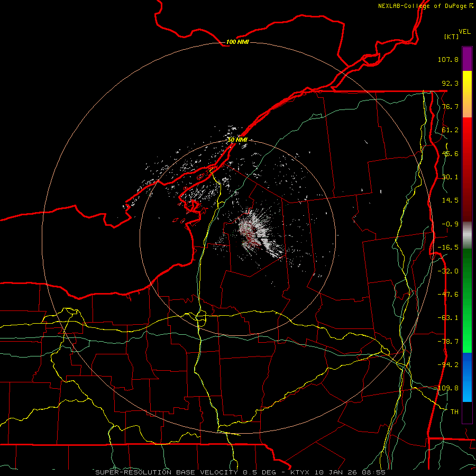Click the [KT] units label
The width and height of the screenshot is (476, 476).
[452, 36]
